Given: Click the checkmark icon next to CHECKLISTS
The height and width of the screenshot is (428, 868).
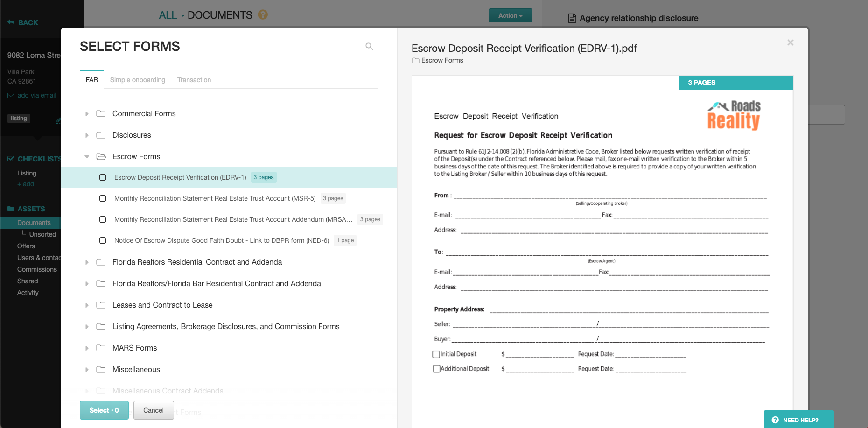Looking at the screenshot, I should [10, 159].
